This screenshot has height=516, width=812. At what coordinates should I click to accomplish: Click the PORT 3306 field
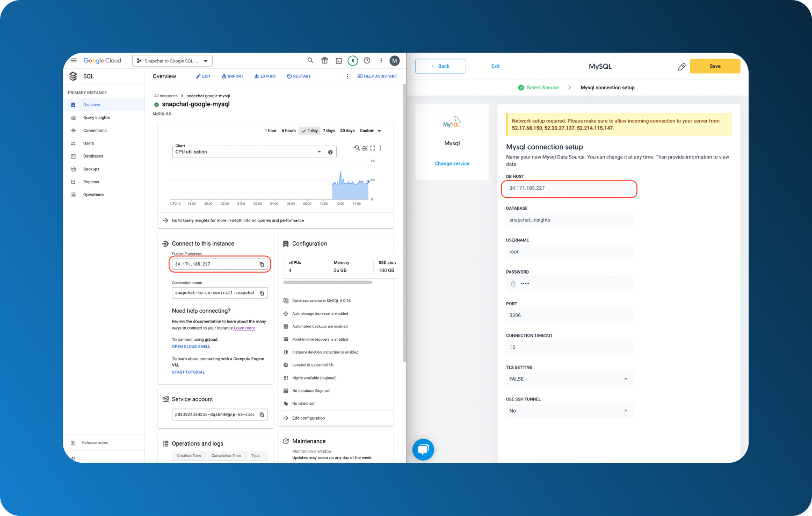[x=569, y=316]
